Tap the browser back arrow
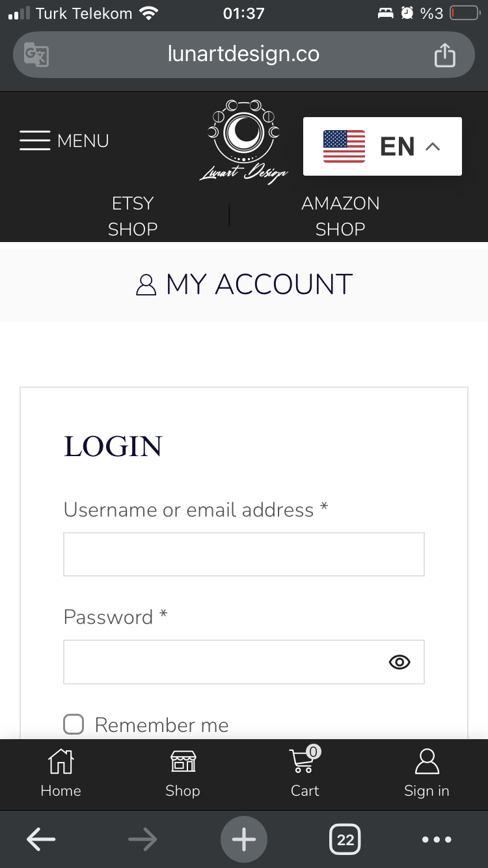The image size is (488, 868). [41, 840]
